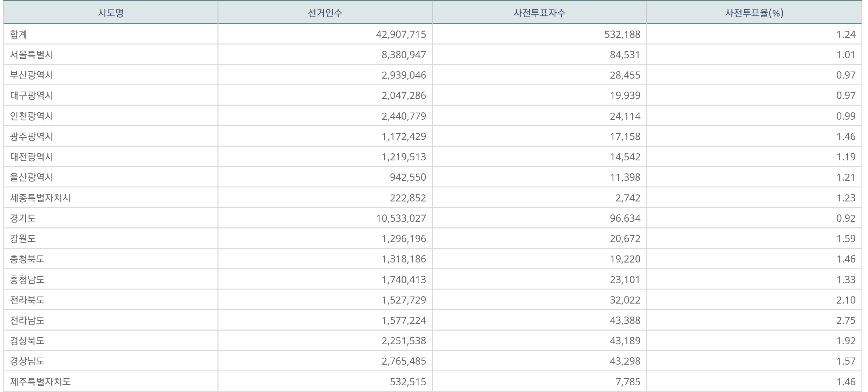
Task: Select the 인천광역시 row label
Action: pos(32,116)
